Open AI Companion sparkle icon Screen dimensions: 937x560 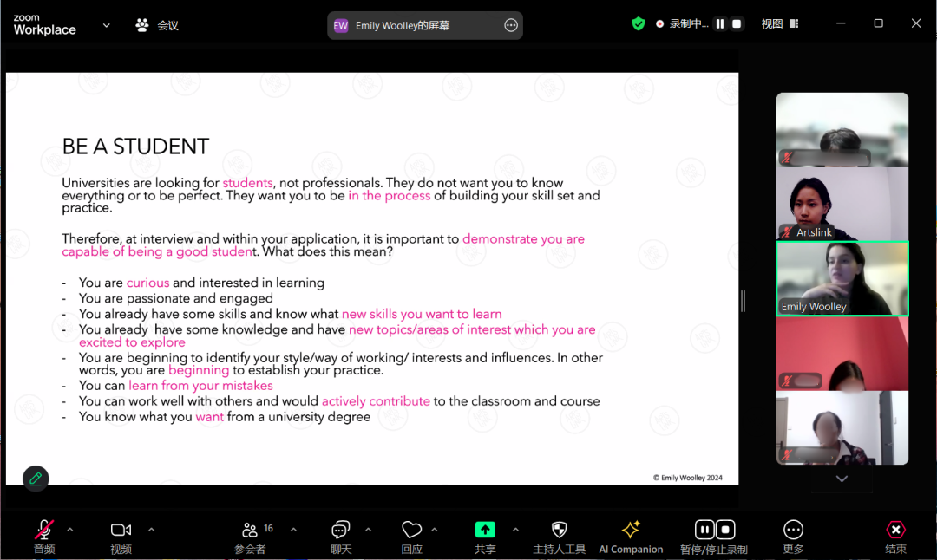[631, 530]
